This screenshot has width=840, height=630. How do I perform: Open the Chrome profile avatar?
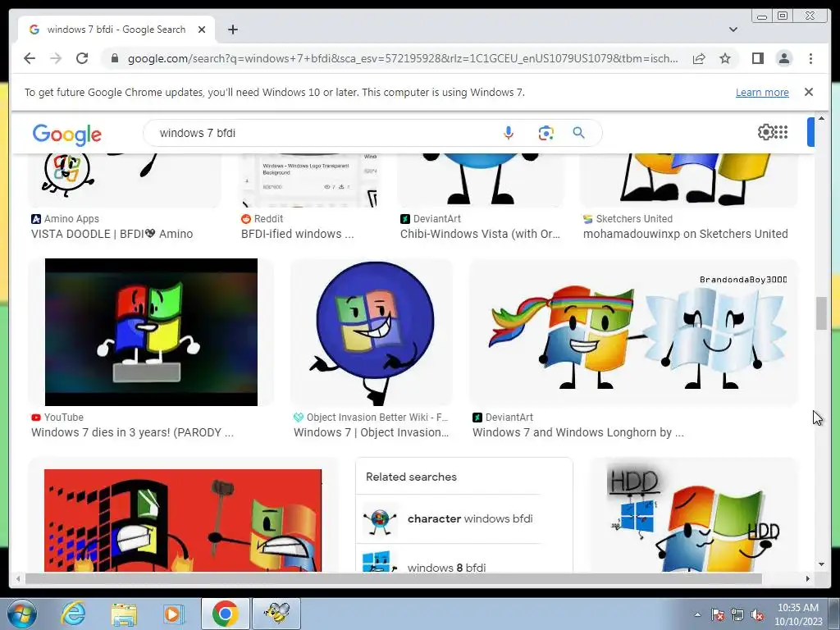pos(783,58)
